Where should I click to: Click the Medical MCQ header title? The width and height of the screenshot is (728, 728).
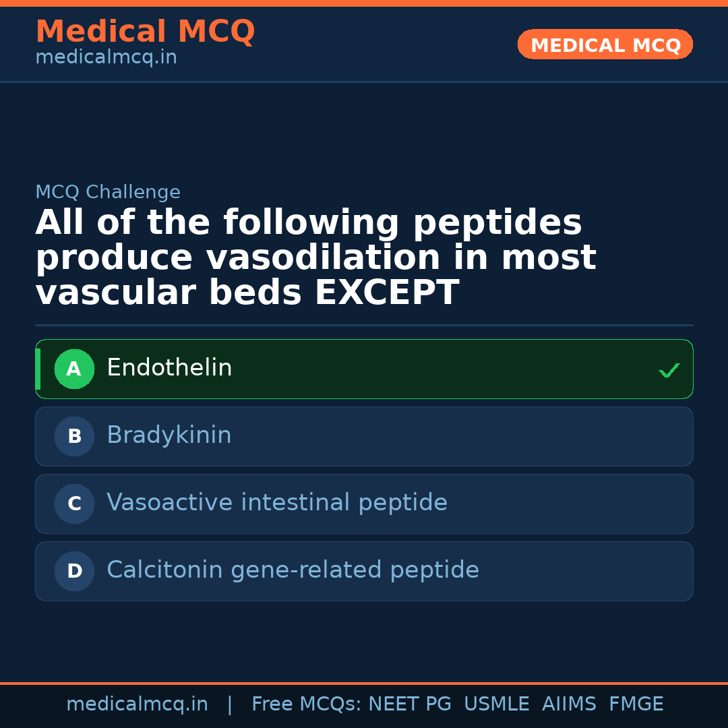coord(145,32)
